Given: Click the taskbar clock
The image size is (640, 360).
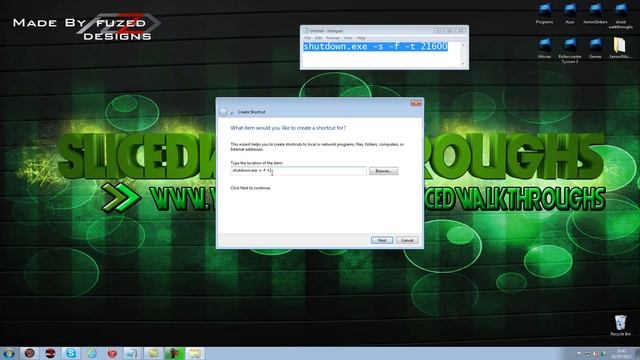Looking at the screenshot, I should click(621, 353).
